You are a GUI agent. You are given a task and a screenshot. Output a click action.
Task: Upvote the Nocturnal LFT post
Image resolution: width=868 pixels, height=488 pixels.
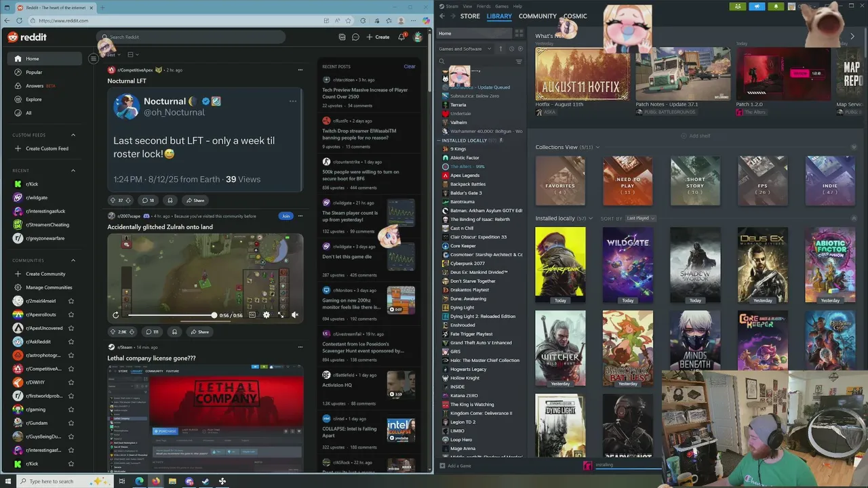point(113,201)
